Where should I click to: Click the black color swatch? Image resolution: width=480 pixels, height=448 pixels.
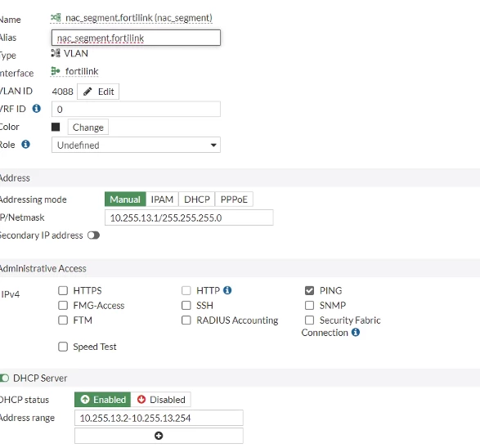pos(56,127)
